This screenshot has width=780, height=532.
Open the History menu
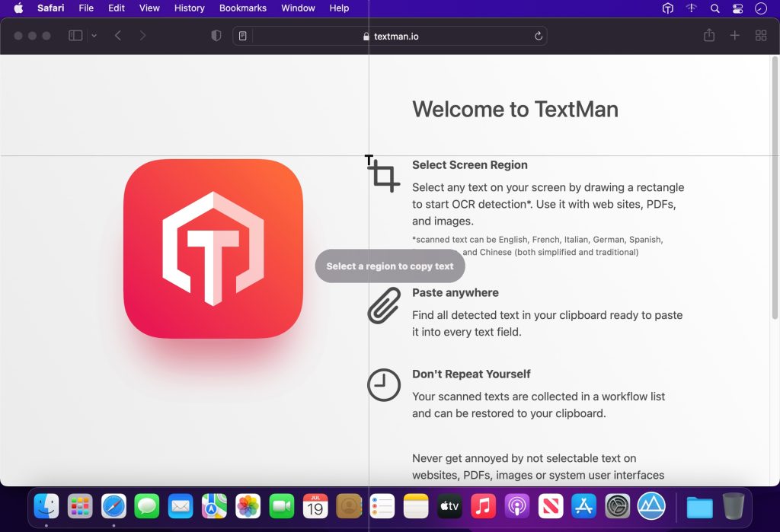point(189,8)
